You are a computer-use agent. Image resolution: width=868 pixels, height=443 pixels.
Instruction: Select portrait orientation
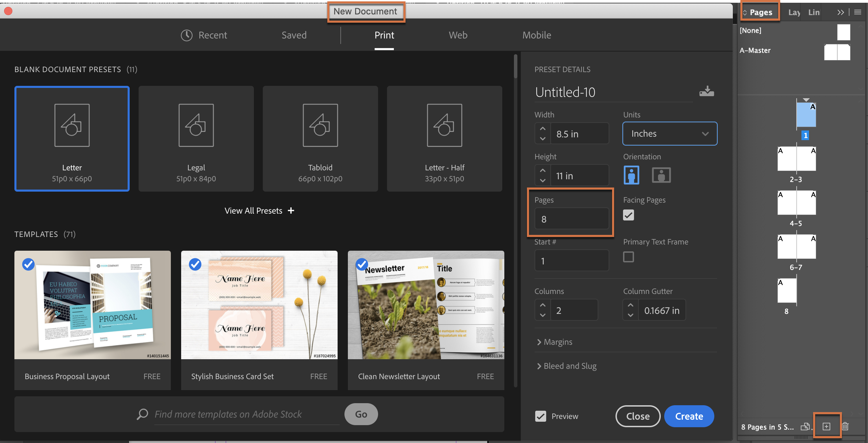pyautogui.click(x=631, y=175)
